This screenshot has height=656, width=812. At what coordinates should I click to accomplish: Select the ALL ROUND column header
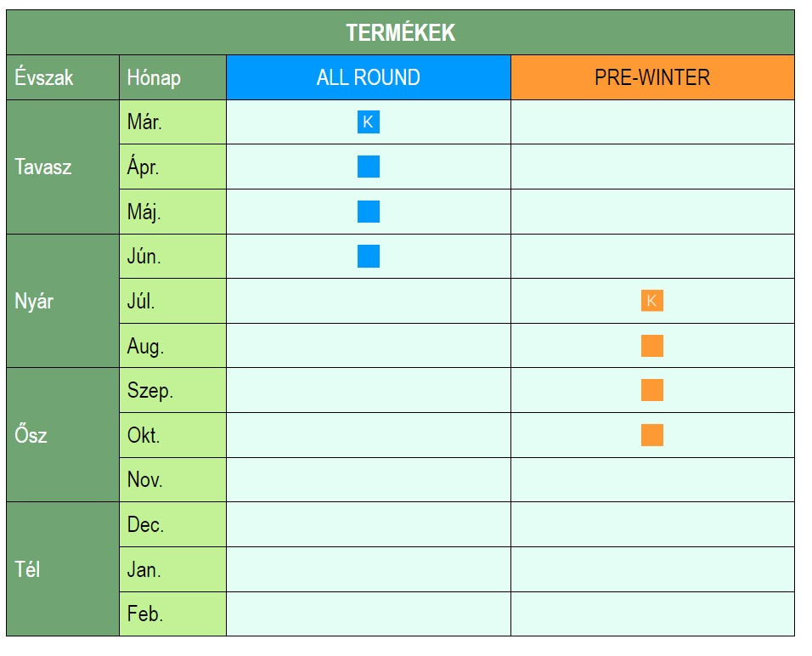(x=368, y=77)
